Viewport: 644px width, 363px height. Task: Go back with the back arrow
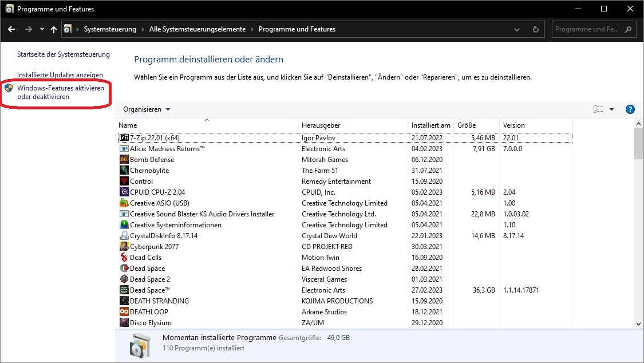11,29
